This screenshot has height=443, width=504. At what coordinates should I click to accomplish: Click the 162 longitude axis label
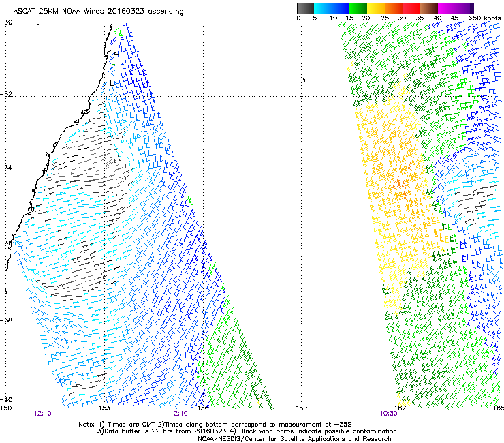tap(400, 408)
